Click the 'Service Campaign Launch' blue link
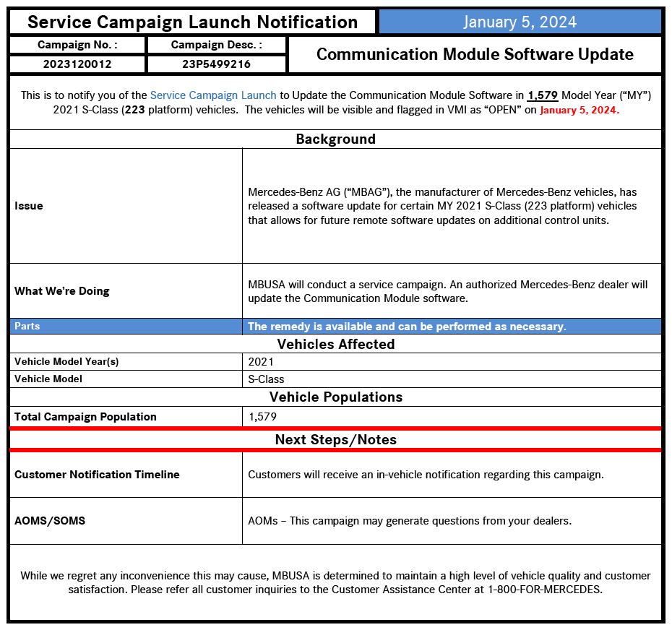This screenshot has width=672, height=630. [213, 95]
